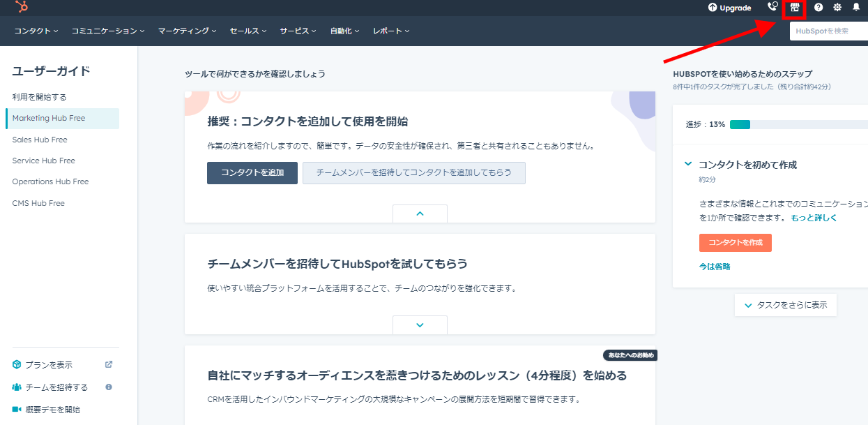Click the people icon beside チームを招待する
Screen dimensions: 868x425
click(17, 387)
